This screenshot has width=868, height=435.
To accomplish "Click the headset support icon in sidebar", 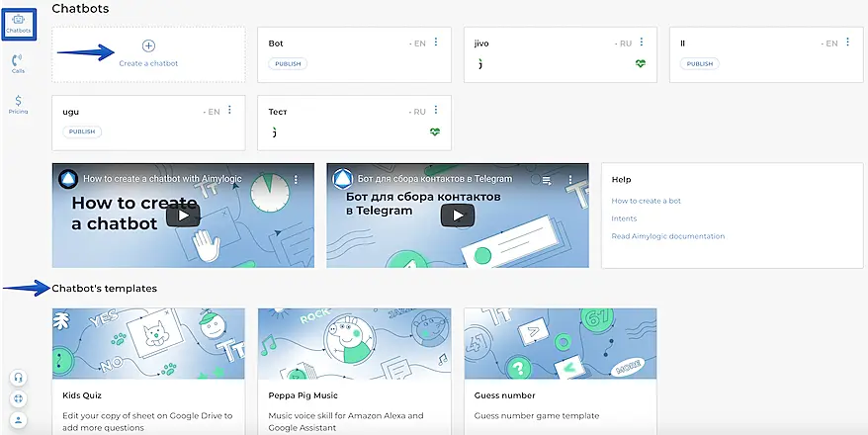I will pos(18,378).
